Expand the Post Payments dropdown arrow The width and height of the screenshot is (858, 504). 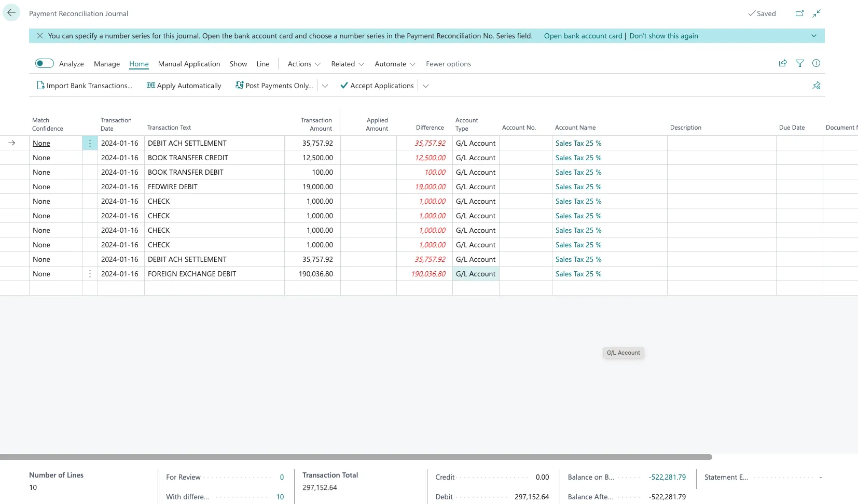click(325, 86)
